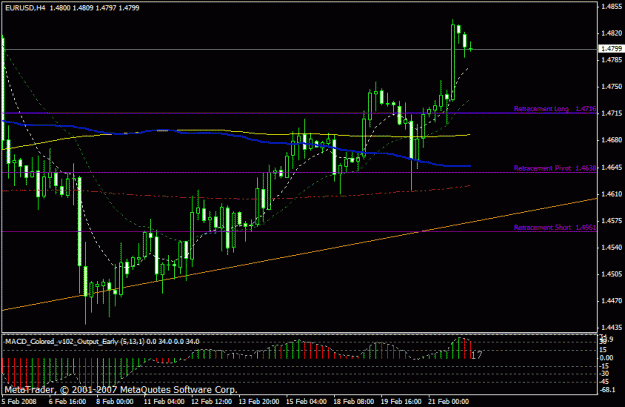Screen dimensions: 625x407
Task: Click the 1.4610 price axis label
Action: point(611,194)
